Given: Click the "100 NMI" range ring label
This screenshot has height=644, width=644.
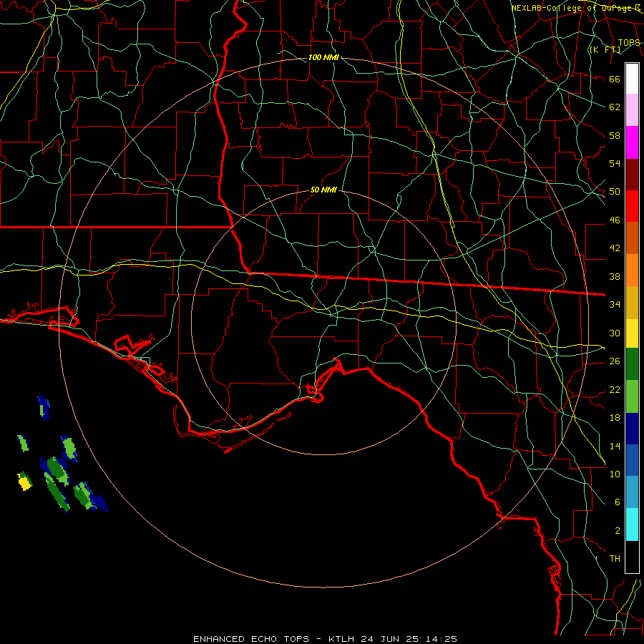Looking at the screenshot, I should (323, 57).
